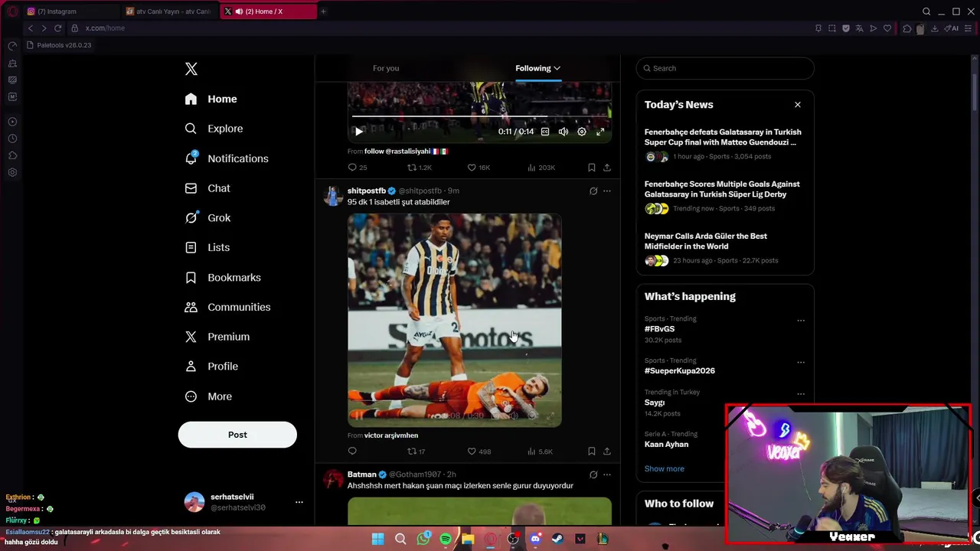Click Grok icon on Batman's post
Screen dimensions: 980x551
[593, 474]
